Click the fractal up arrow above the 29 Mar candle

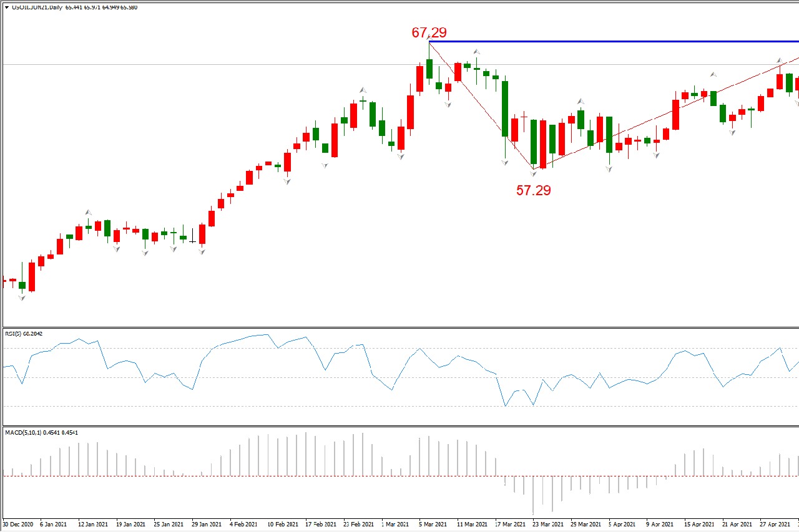[581, 100]
